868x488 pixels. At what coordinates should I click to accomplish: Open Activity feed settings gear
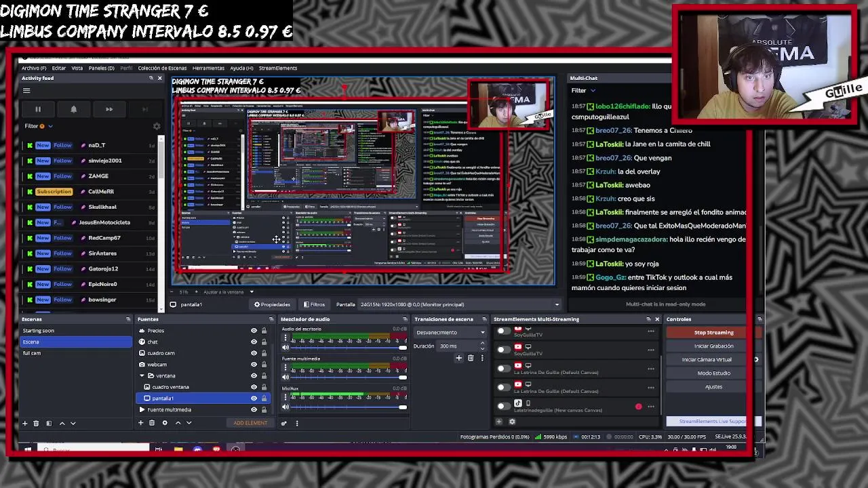(x=157, y=126)
